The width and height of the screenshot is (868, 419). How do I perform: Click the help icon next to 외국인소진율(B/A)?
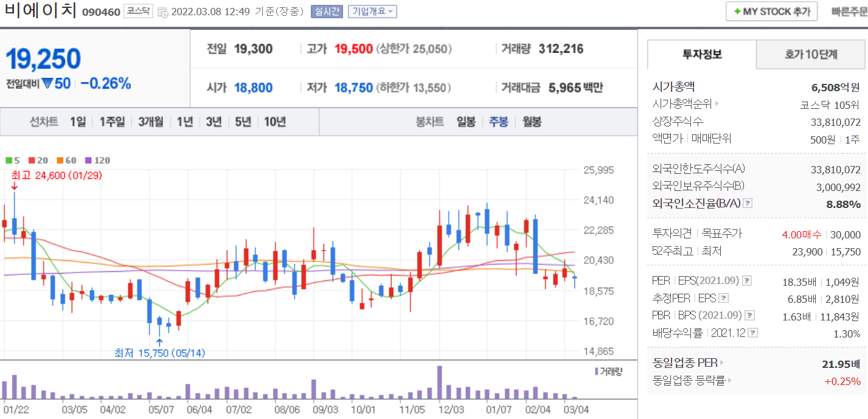(x=748, y=204)
